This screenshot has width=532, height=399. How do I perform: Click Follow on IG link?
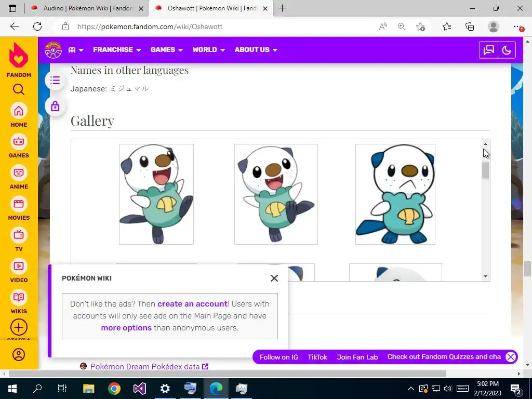click(x=279, y=357)
